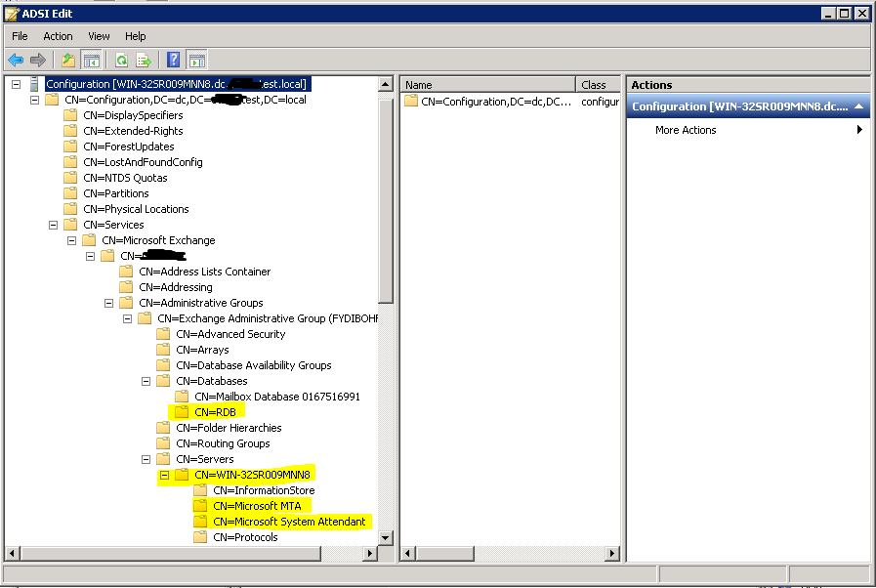
Task: Collapse the CN=Administrative Groups node
Action: (109, 304)
